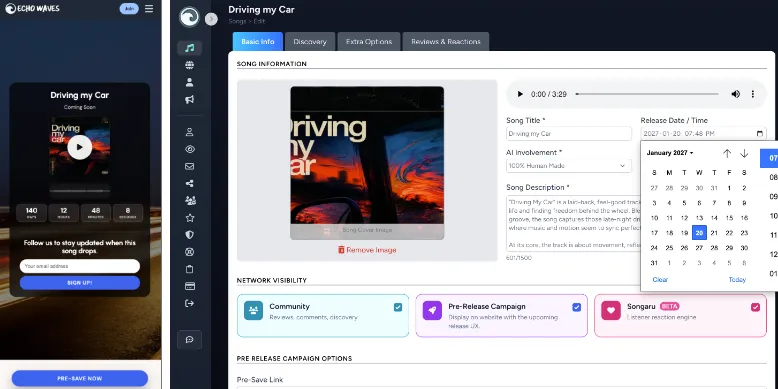Click the SIGN UP! button
The image size is (778, 389).
pos(80,283)
